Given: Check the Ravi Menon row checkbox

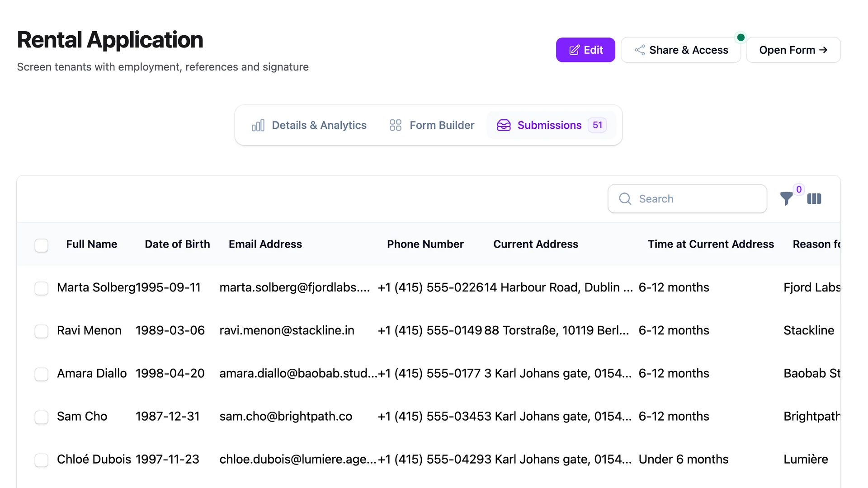Looking at the screenshot, I should point(42,331).
